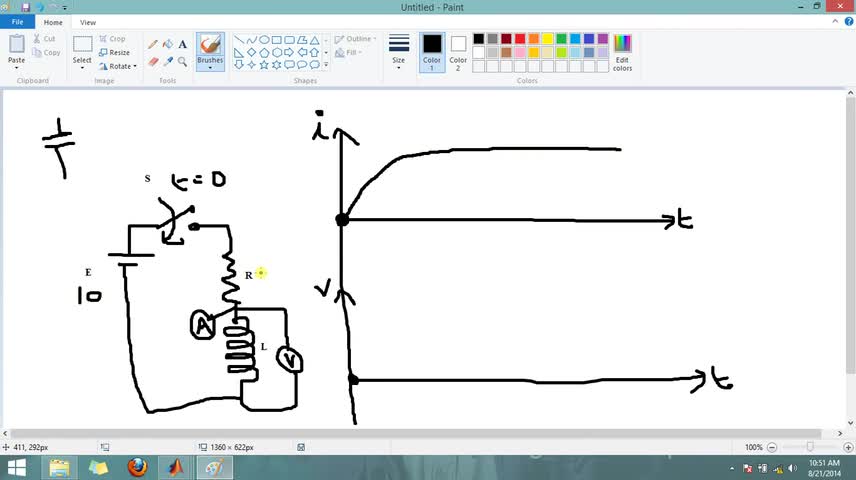This screenshot has height=480, width=856.
Task: Choose the Right triangle shape
Action: pyautogui.click(x=239, y=52)
